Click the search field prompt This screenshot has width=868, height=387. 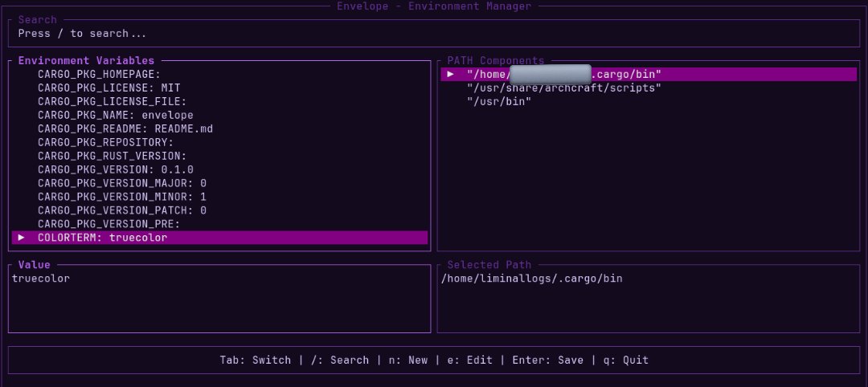click(x=82, y=34)
